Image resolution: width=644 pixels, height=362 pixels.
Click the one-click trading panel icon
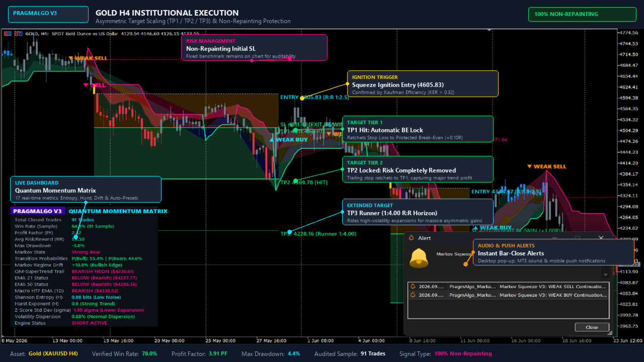coord(7,34)
